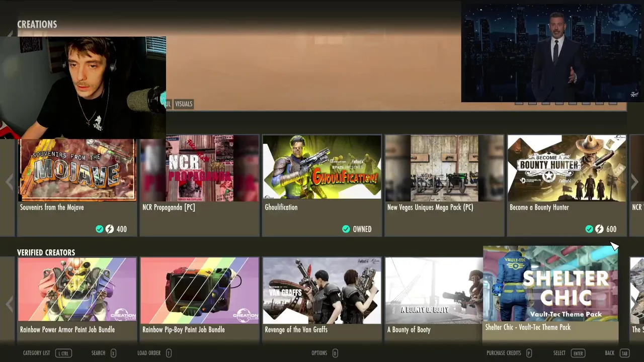Click the title 'Souvenirs from the Mojave'

pyautogui.click(x=52, y=207)
